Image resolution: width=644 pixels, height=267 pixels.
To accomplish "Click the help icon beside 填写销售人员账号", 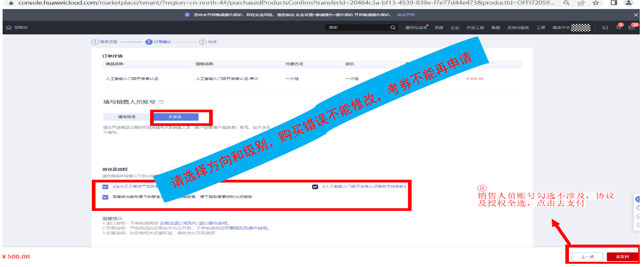I will click(161, 102).
